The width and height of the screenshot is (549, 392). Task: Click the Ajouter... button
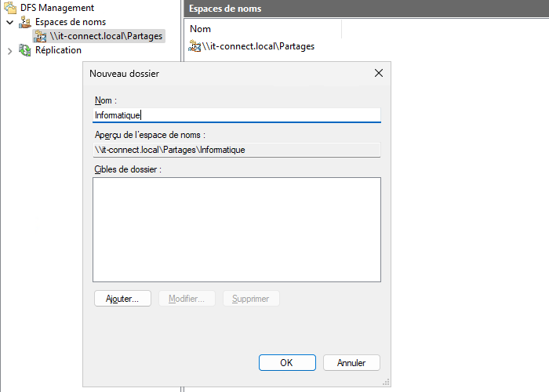(x=122, y=299)
